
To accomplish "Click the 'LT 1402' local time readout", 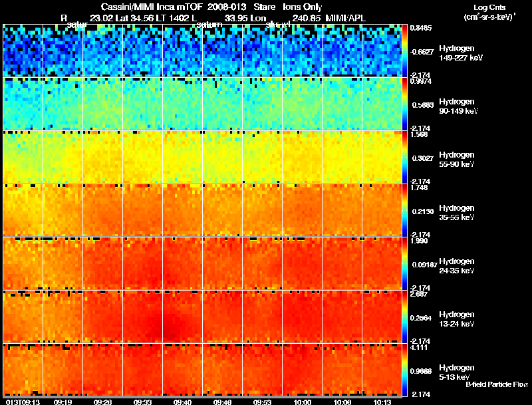I will click(173, 18).
